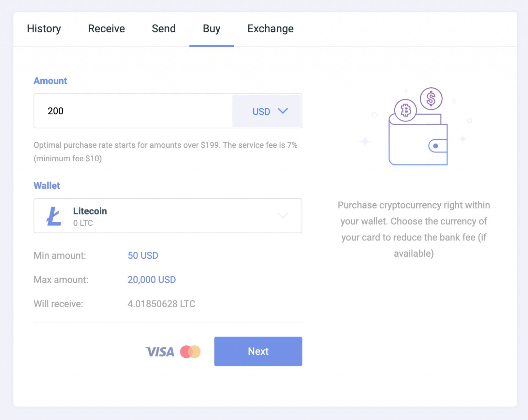Open the currency chevron next to USD
Viewport: 528px width, 420px height.
(283, 111)
